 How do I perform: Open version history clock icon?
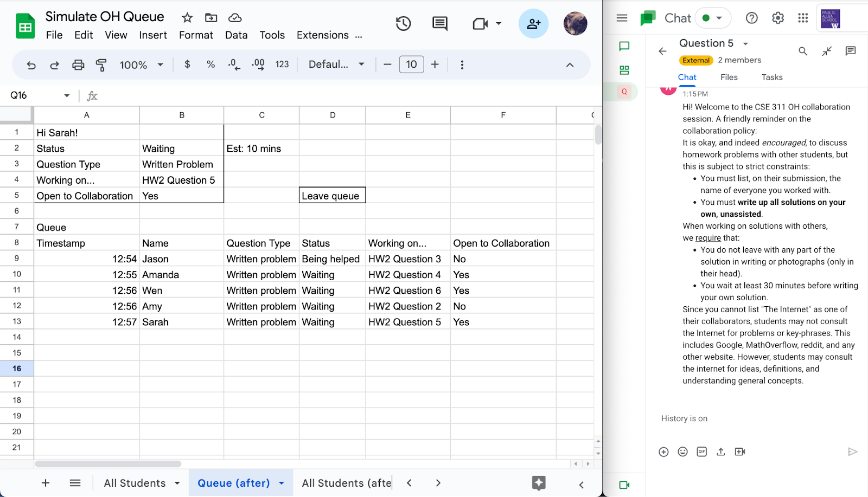403,24
